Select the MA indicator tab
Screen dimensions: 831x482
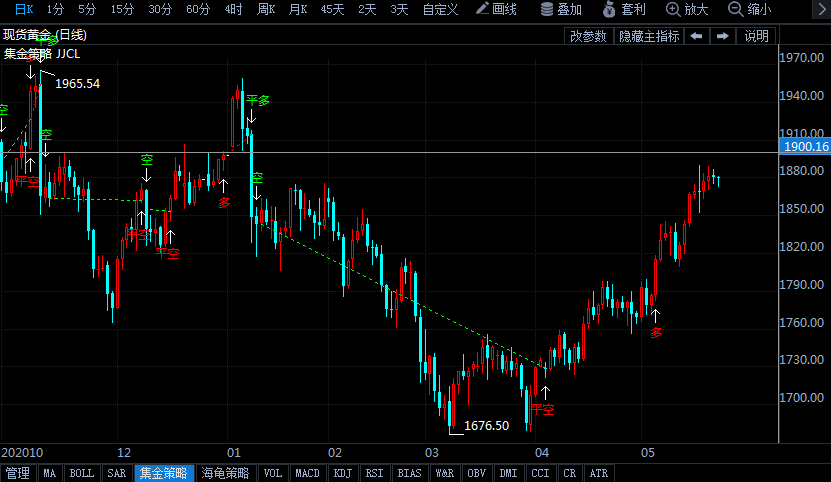[49, 473]
